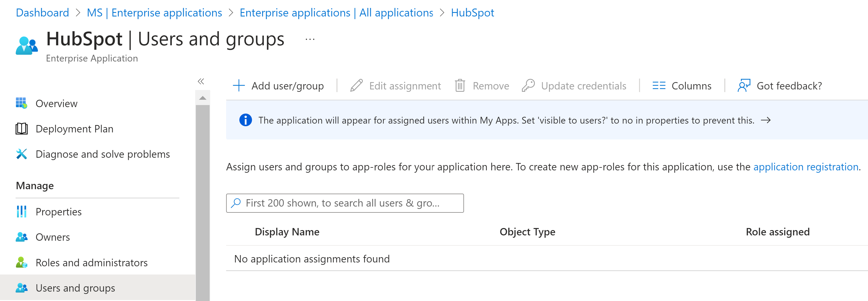
Task: Click 'Enterprise Application' subtitle text
Action: click(x=92, y=58)
